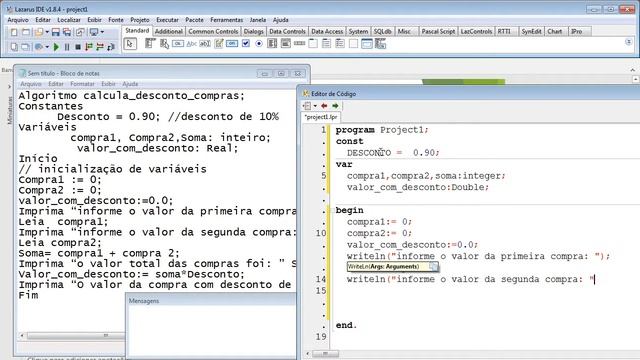
Task: Click the build mode gear icon
Action: pos(39,47)
